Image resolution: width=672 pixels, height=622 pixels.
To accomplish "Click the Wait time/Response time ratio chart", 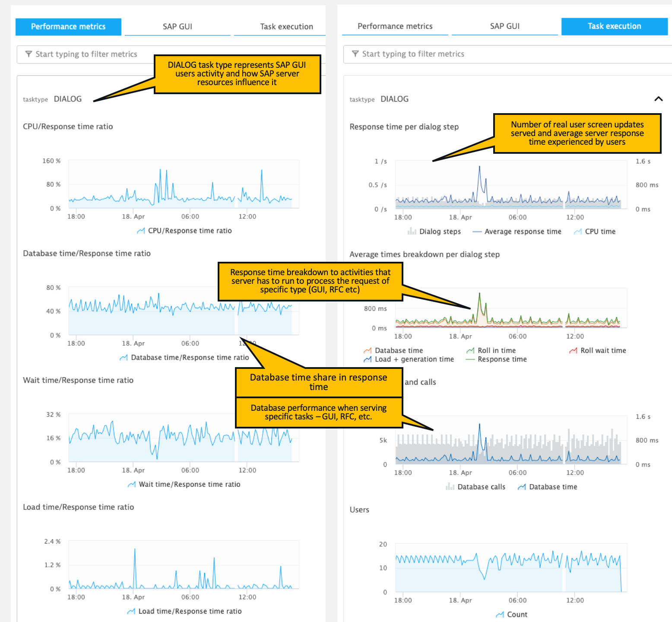I will (x=184, y=438).
